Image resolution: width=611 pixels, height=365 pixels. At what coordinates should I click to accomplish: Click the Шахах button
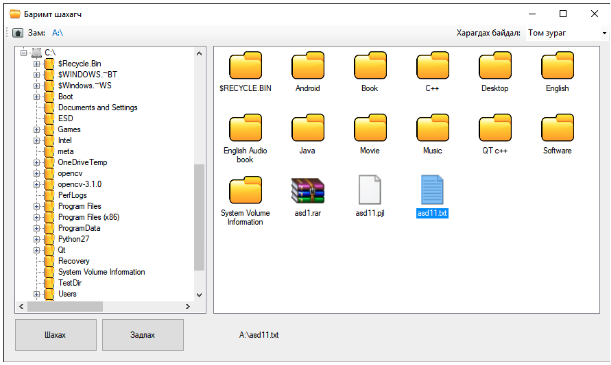pos(56,335)
